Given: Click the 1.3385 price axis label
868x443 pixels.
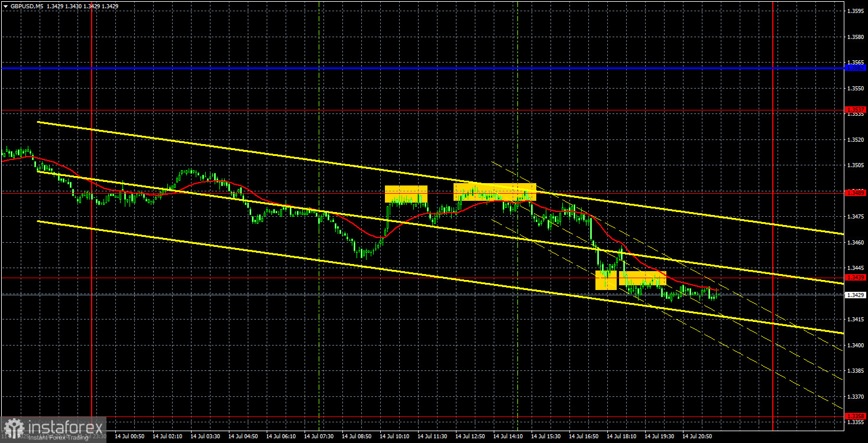Looking at the screenshot, I should point(855,371).
